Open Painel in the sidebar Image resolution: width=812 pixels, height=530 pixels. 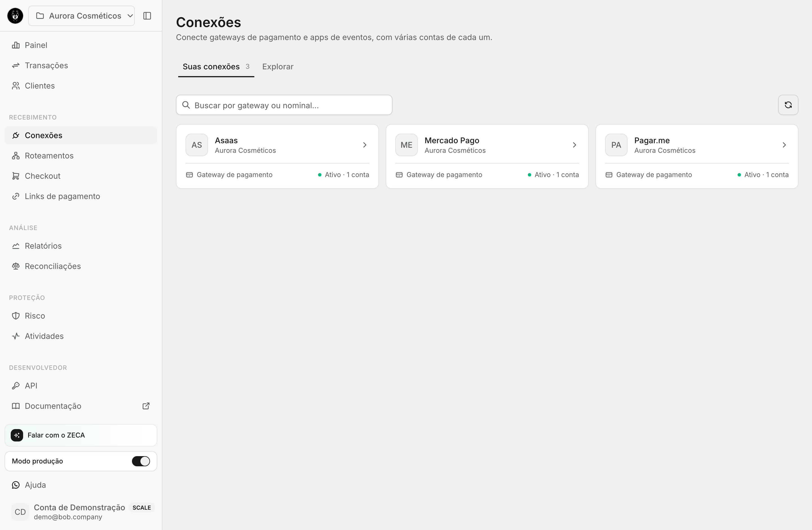click(81, 45)
